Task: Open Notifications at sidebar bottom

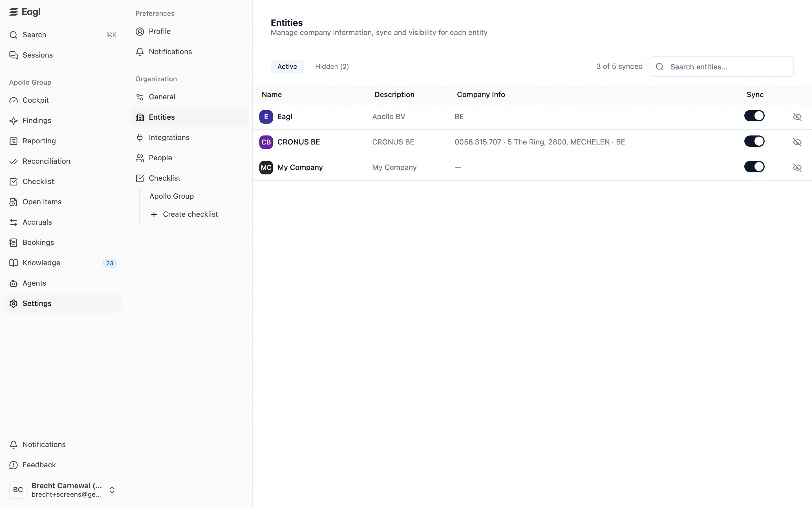Action: click(63, 444)
